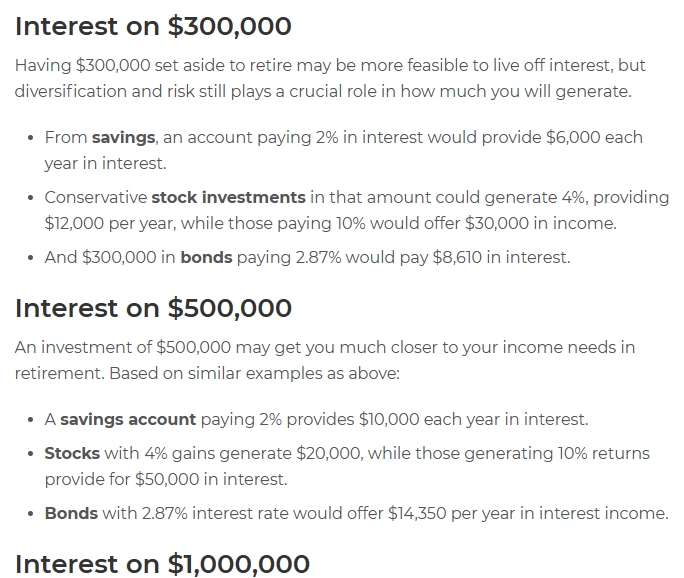Viewport: 684px width, 578px height.
Task: Click the bold word 'Stocks'
Action: tap(72, 453)
